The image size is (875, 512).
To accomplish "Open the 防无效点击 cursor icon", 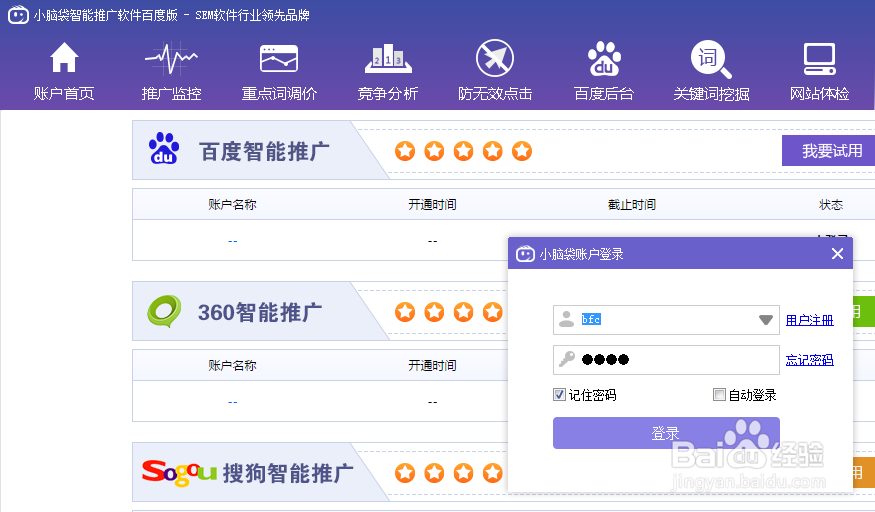I will (x=495, y=58).
